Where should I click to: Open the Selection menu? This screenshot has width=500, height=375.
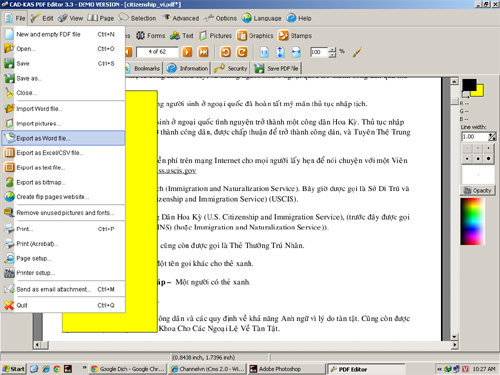[138, 18]
